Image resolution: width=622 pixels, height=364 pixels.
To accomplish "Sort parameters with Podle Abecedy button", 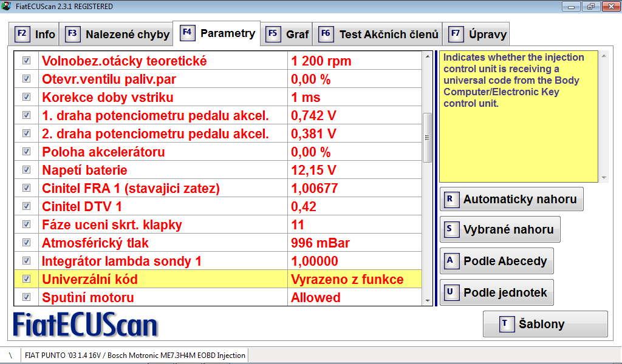I will coord(504,261).
